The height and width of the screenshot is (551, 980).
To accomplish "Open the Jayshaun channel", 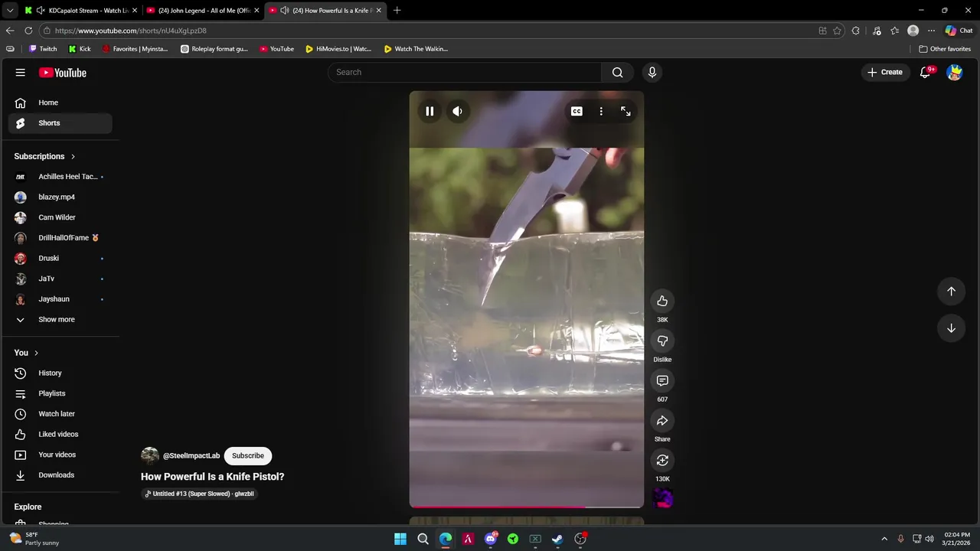I will pyautogui.click(x=60, y=299).
